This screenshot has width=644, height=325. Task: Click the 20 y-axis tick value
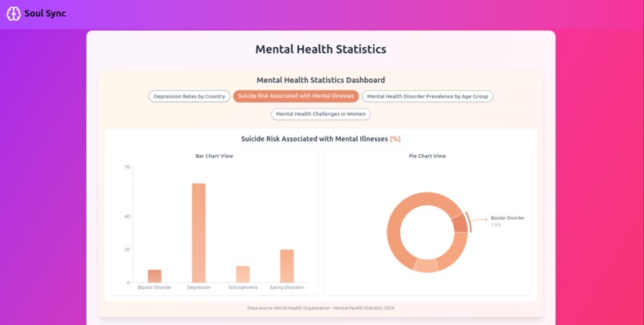127,249
